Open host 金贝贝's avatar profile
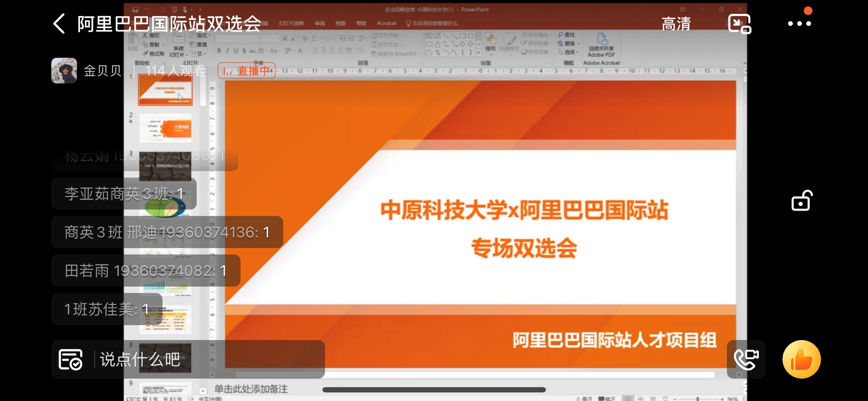The image size is (868, 401). click(64, 71)
